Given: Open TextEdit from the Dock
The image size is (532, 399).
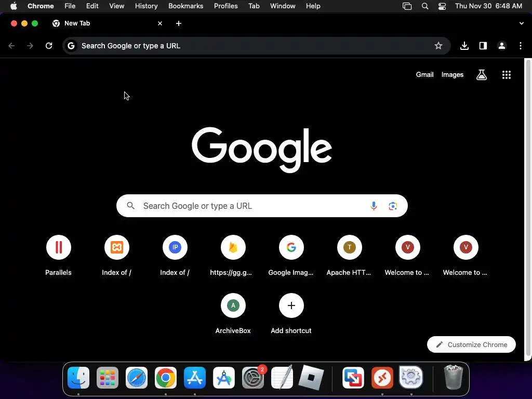Looking at the screenshot, I should pyautogui.click(x=282, y=378).
